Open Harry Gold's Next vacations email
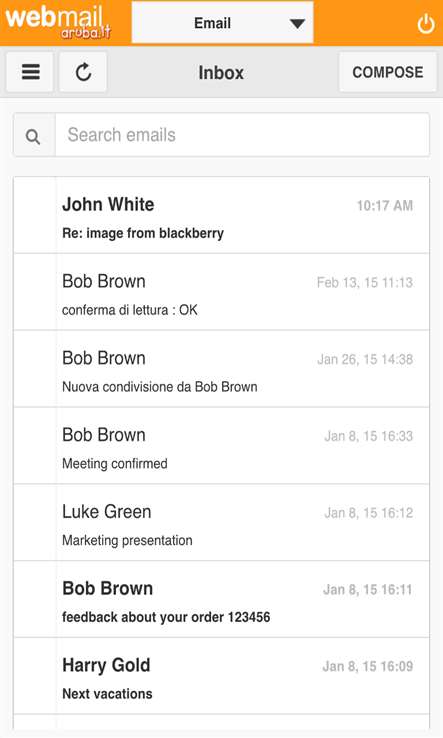The width and height of the screenshot is (443, 738). point(221,675)
